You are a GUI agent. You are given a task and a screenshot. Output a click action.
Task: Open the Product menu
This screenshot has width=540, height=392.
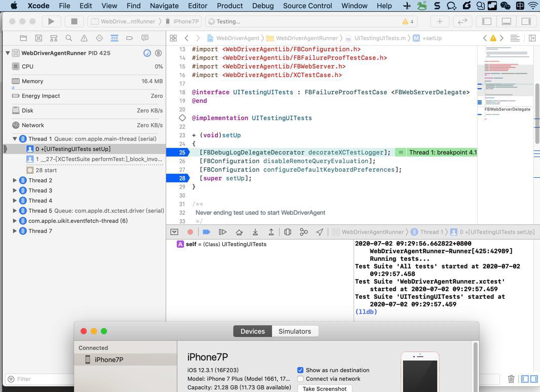pyautogui.click(x=229, y=6)
